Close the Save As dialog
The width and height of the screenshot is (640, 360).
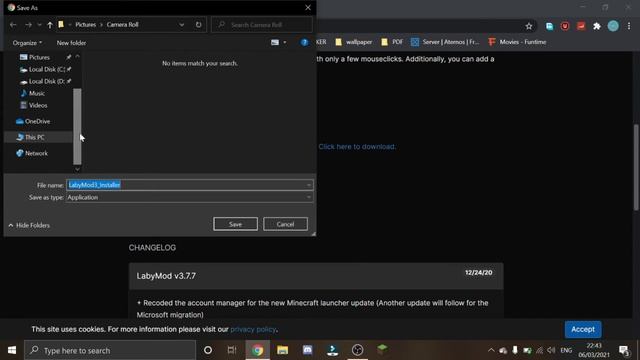(308, 7)
